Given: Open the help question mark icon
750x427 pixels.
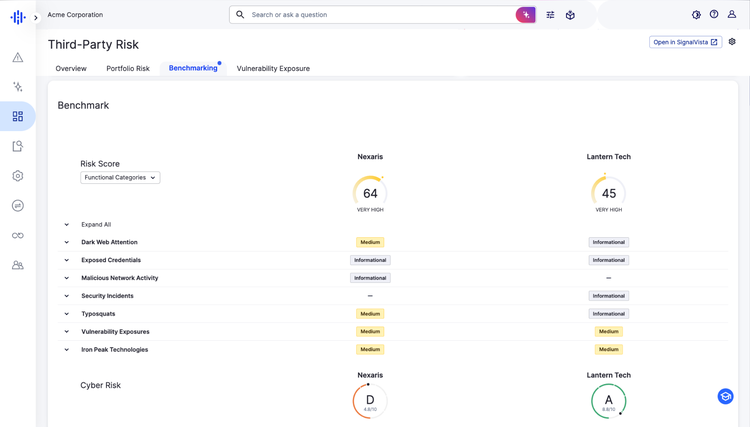Looking at the screenshot, I should pos(714,14).
